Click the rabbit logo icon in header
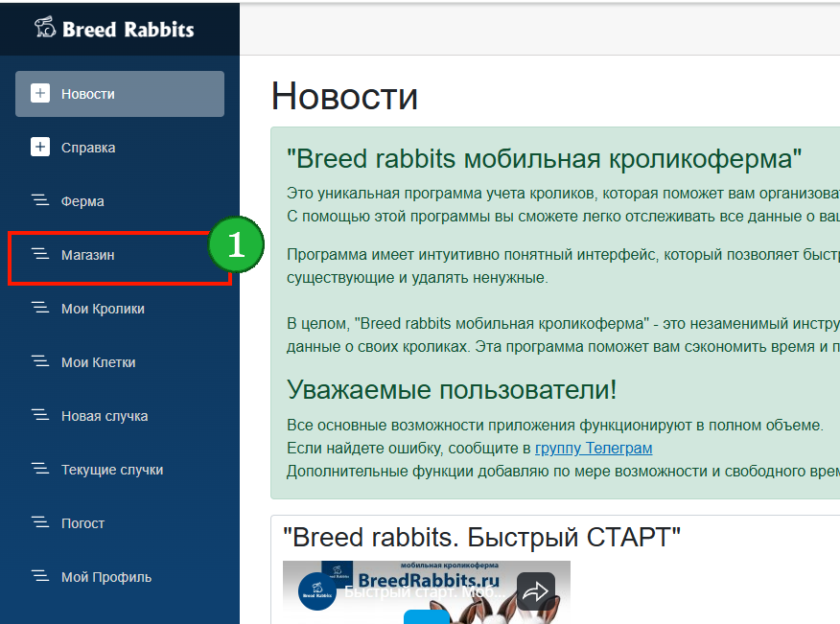 tap(45, 28)
